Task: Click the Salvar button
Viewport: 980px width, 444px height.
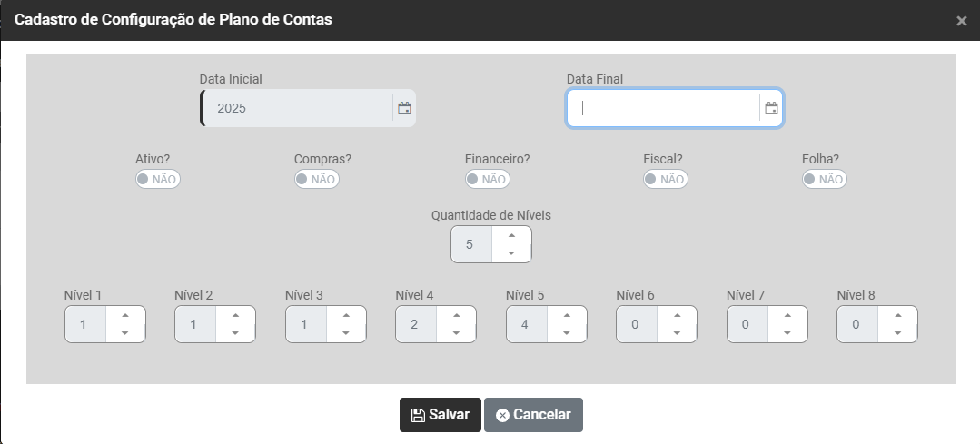Action: pos(441,415)
